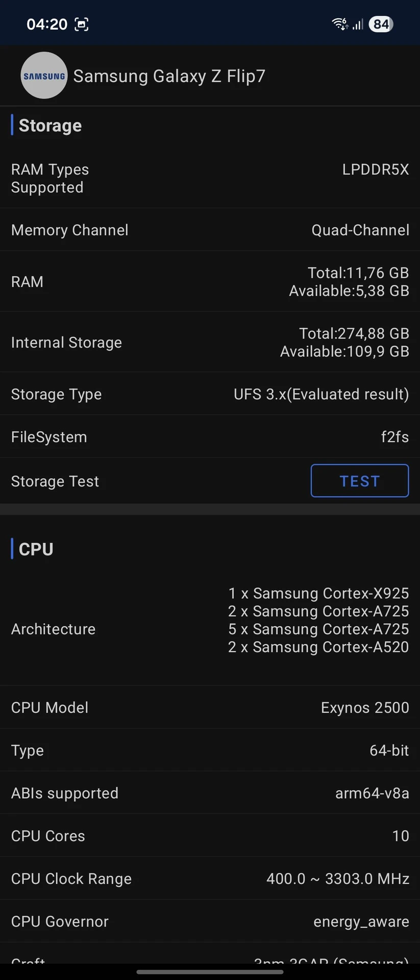Tap the CPU Architecture row

[x=210, y=629]
